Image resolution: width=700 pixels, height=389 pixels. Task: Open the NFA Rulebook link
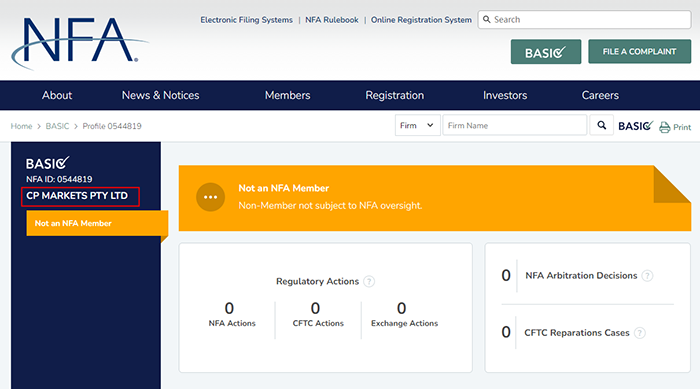332,20
